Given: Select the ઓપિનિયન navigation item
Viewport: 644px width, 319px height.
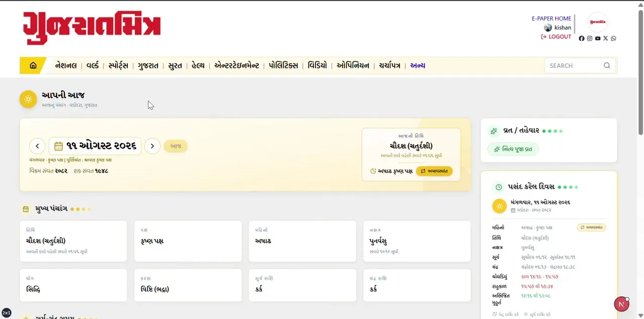Looking at the screenshot, I should click(353, 65).
